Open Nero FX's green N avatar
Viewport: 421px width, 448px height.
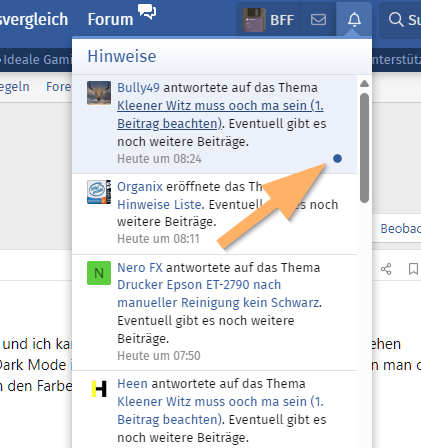[99, 273]
